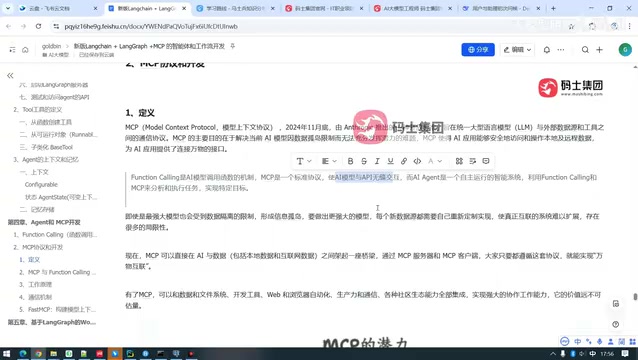
Task: Apply italic from the floating toolbar
Action: click(x=377, y=161)
